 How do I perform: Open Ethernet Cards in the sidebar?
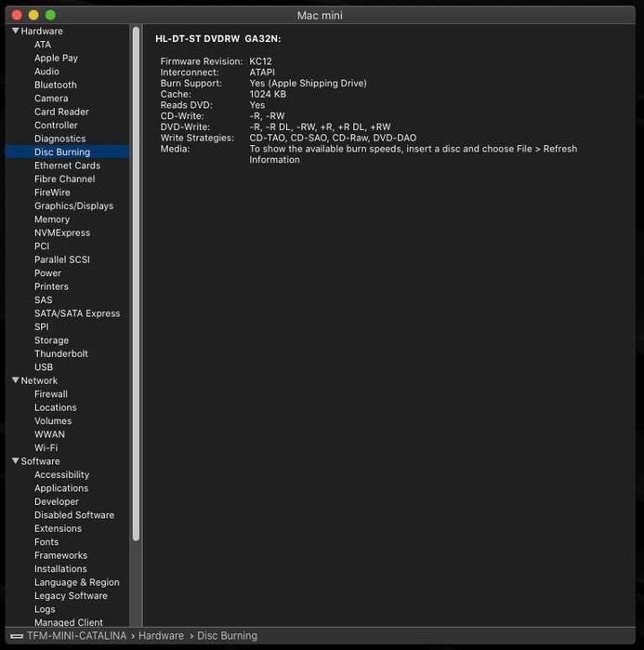click(x=68, y=166)
